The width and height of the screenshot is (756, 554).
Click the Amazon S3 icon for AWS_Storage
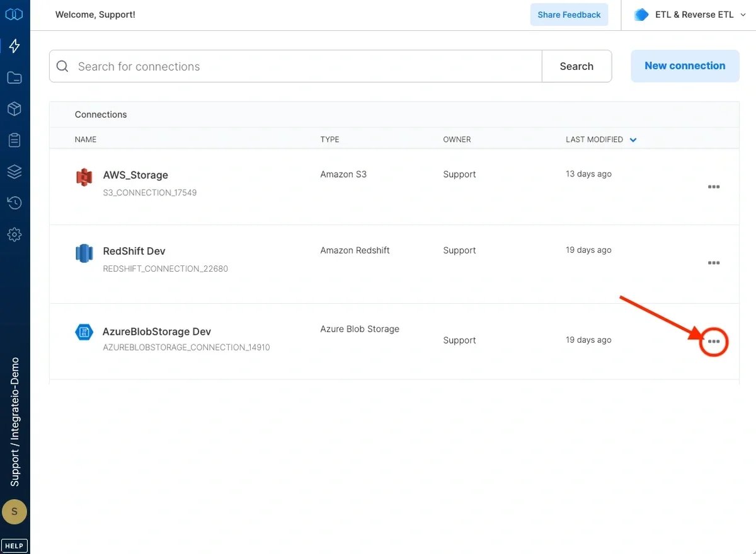click(x=84, y=178)
